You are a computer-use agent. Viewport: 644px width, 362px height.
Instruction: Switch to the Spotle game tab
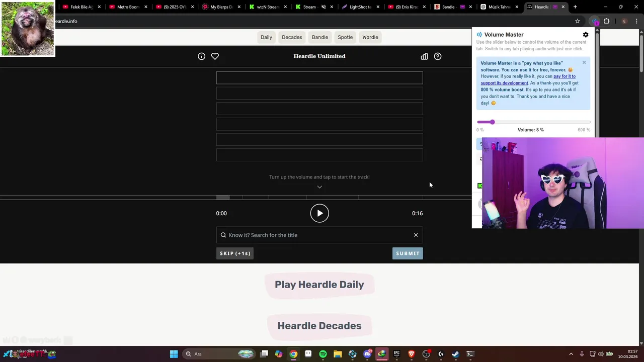[345, 37]
